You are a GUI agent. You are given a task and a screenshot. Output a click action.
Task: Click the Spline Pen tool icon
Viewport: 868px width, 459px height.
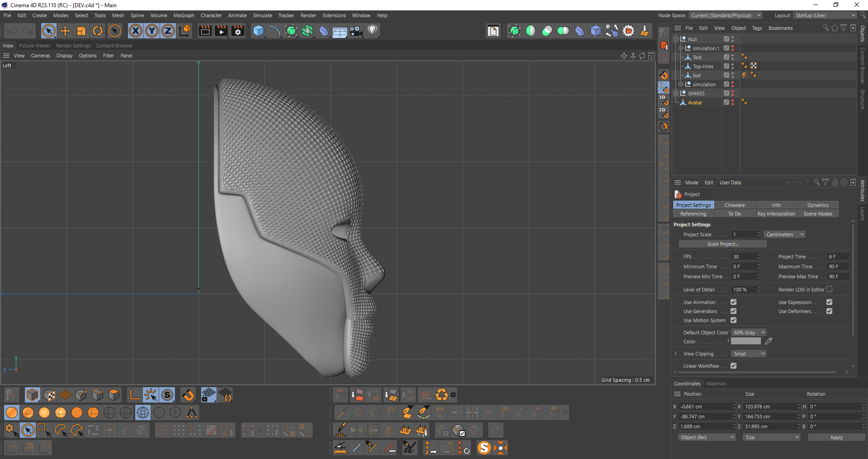275,31
